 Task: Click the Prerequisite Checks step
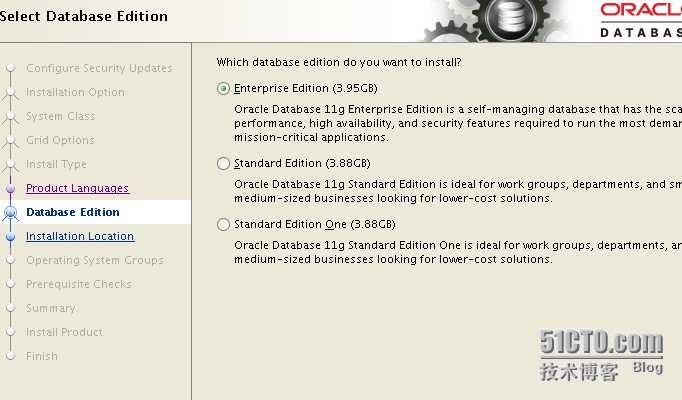click(78, 284)
